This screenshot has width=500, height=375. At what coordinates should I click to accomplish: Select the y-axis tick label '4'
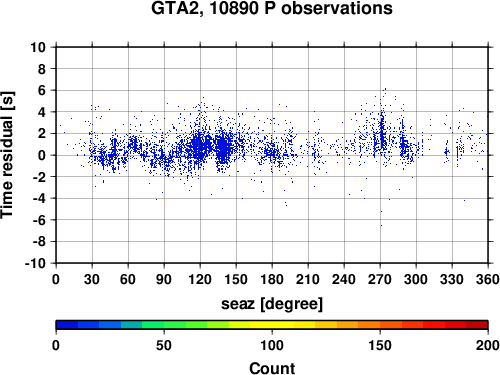coord(42,112)
